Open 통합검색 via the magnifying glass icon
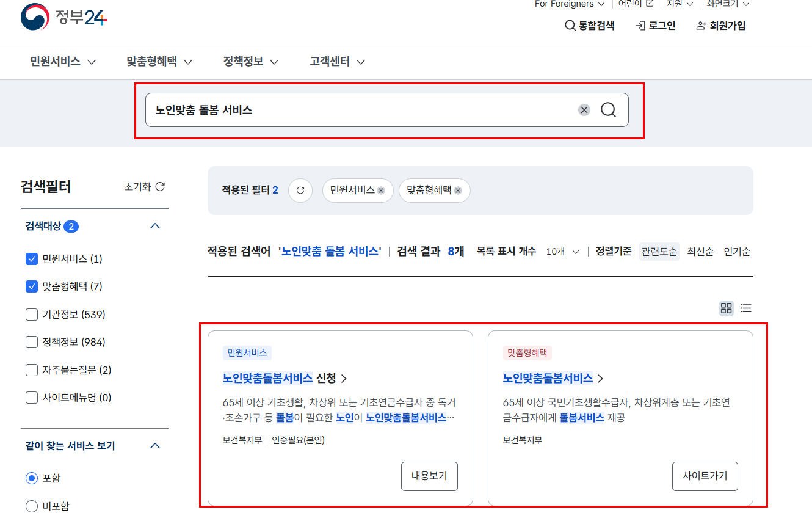The image size is (812, 513). coord(570,25)
